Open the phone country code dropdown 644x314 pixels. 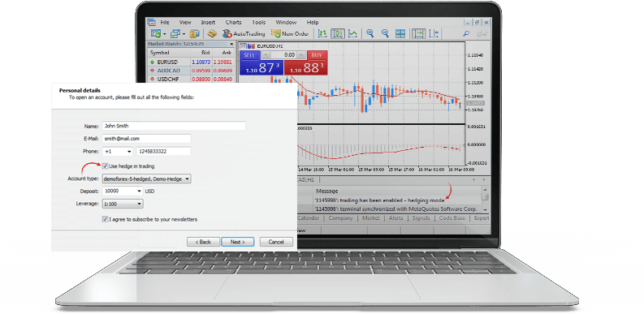point(118,152)
